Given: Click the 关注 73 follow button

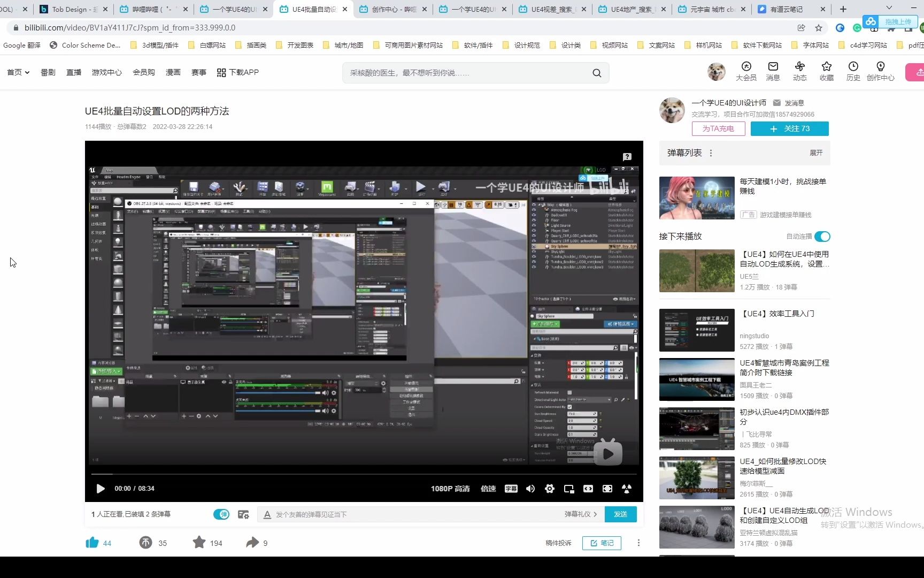Looking at the screenshot, I should 790,129.
